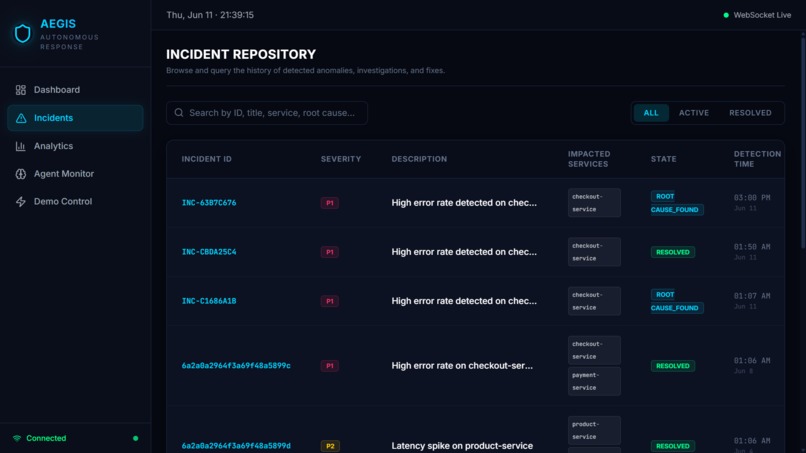806x453 pixels.
Task: Click the Demo Control lightning bolt icon
Action: [21, 202]
